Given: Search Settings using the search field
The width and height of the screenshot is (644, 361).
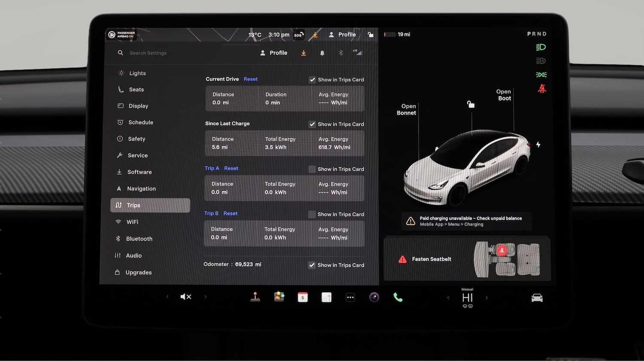Looking at the screenshot, I should pos(148,52).
